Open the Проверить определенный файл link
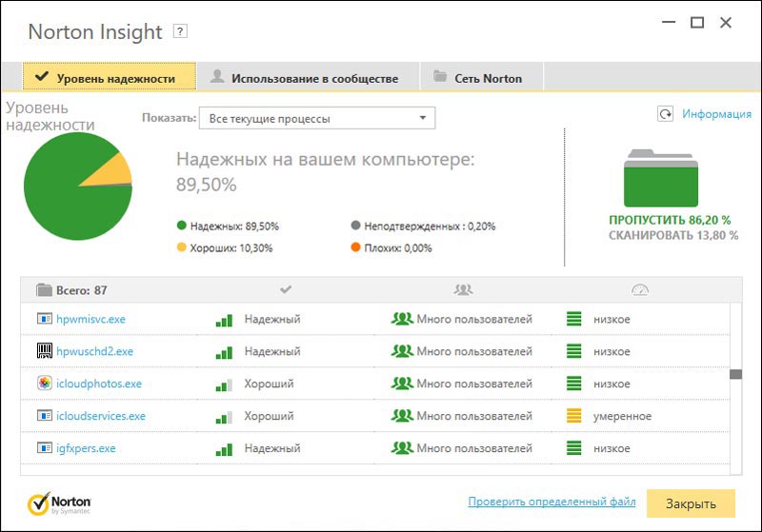Viewport: 762px width, 532px height. pos(551,502)
